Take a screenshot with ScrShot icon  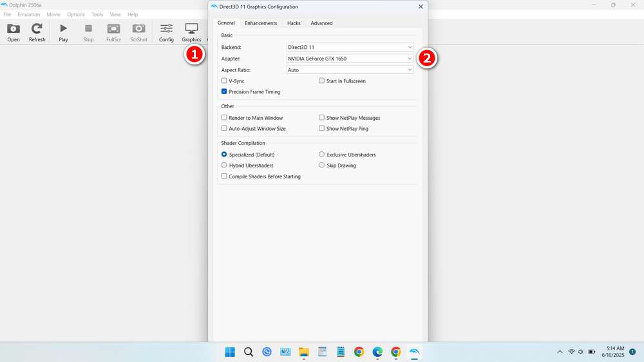138,32
